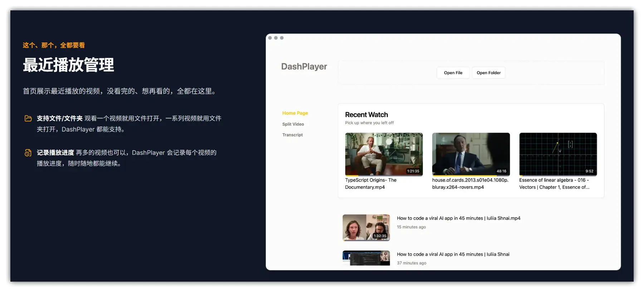Click the 9:52 duration badge
The width and height of the screenshot is (644, 292).
tap(589, 171)
